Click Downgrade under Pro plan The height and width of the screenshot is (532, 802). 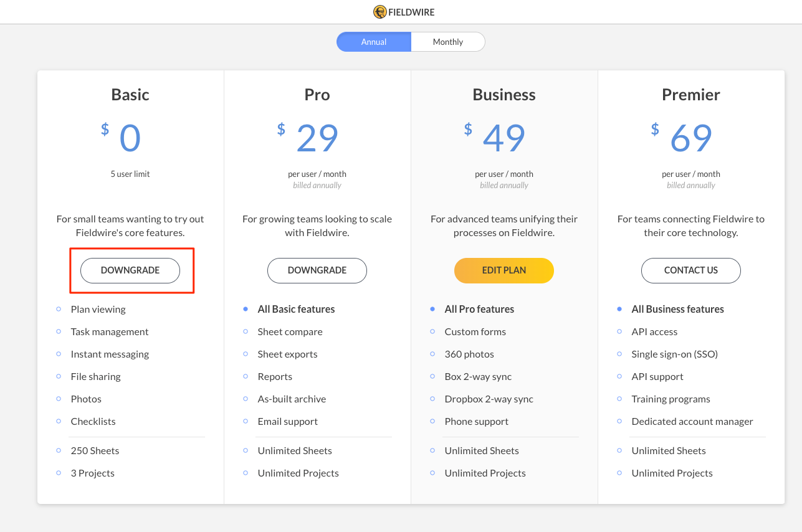click(317, 270)
